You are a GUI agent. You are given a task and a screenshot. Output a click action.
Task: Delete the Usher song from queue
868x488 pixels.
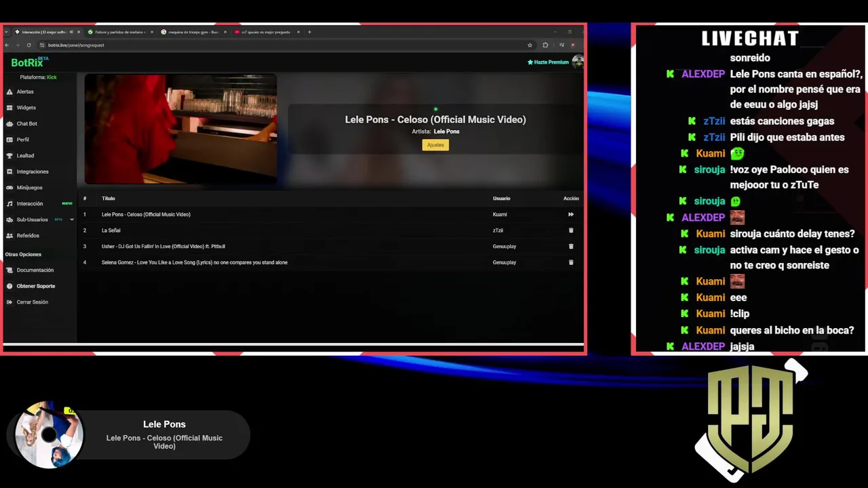point(571,247)
